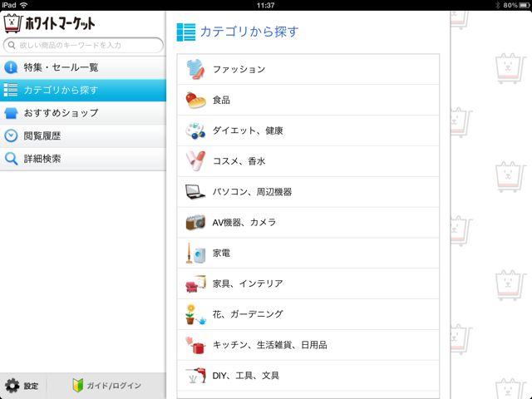532x399 pixels.
Task: Open ファッション category
Action: coord(308,69)
